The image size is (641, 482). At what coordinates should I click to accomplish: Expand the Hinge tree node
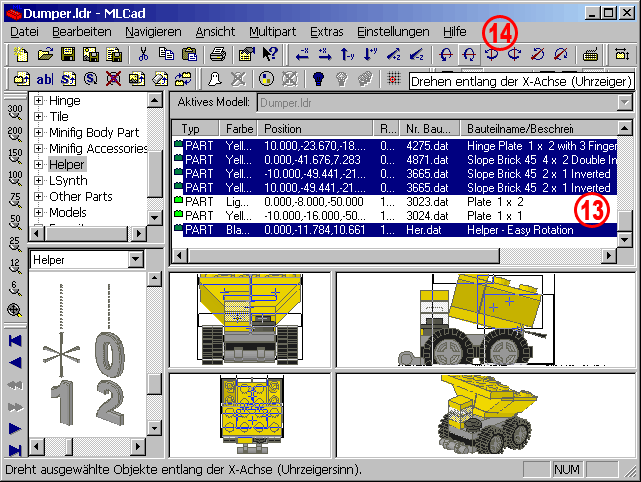(38, 101)
